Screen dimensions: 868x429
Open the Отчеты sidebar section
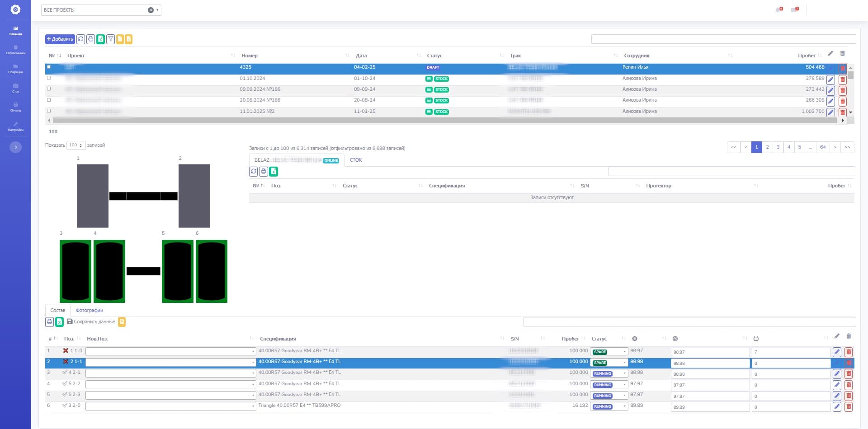click(15, 107)
